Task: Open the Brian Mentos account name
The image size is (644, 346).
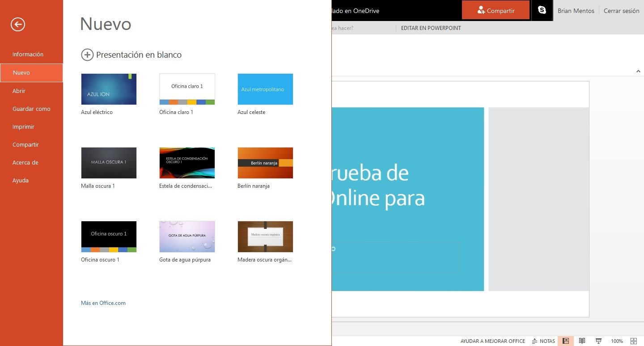Action: tap(576, 11)
